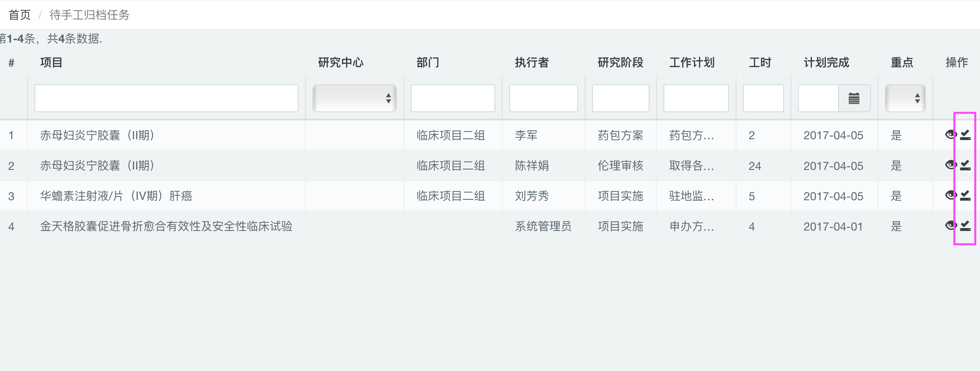The image size is (980, 371).
Task: Select work plan 取得各… cell
Action: [692, 166]
